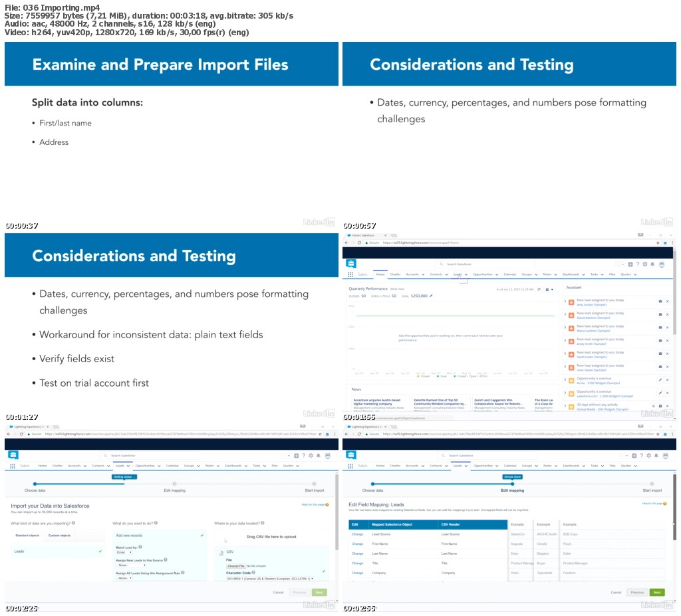The height and width of the screenshot is (616, 681).
Task: Open 'Help for this page' link in 00:02:55
Action: click(x=652, y=503)
